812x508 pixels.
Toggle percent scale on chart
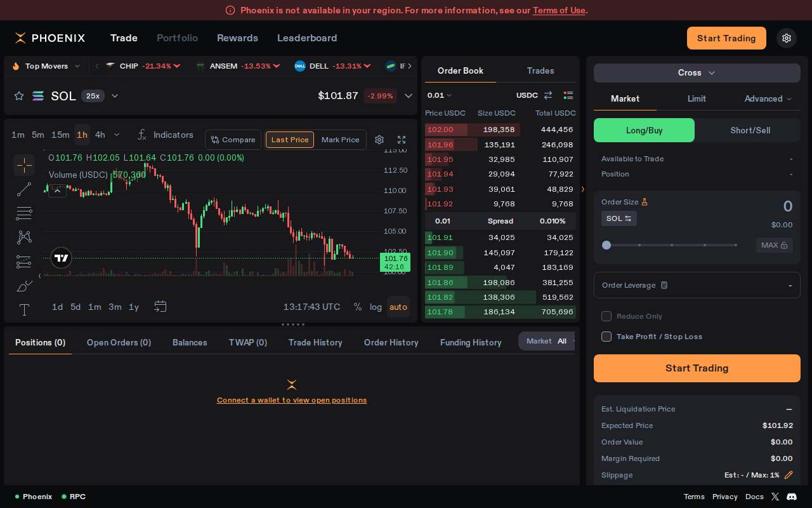point(358,307)
